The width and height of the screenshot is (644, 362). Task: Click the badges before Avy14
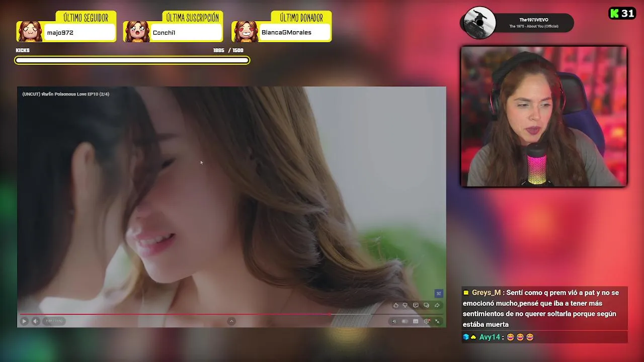point(469,337)
